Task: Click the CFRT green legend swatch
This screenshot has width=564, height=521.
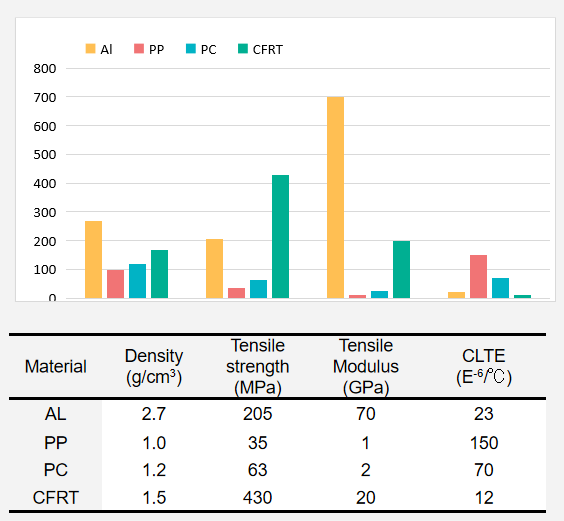Action: coord(243,49)
